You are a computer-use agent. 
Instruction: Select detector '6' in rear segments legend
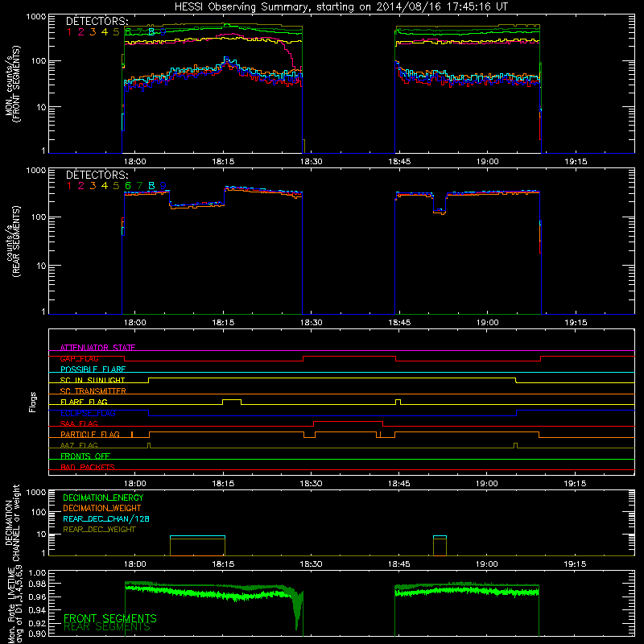(128, 186)
